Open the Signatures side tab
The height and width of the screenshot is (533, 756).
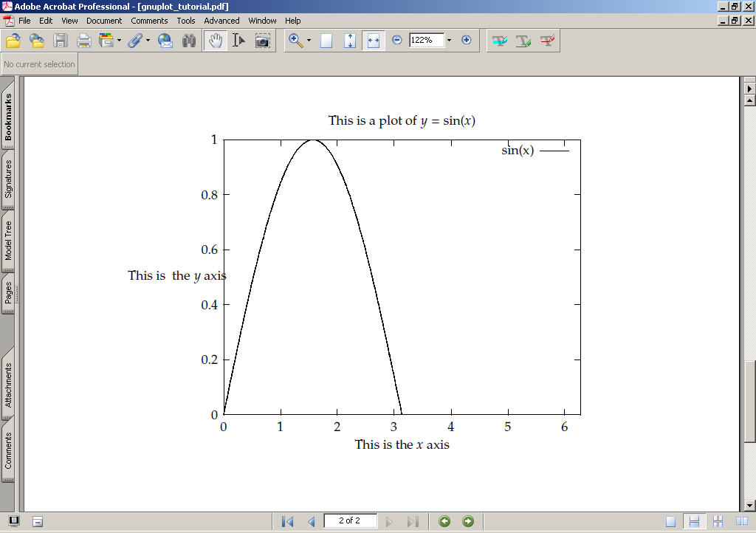7,179
